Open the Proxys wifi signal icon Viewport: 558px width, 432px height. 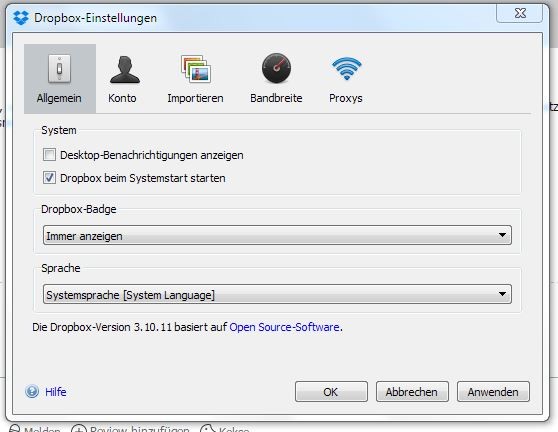coord(346,68)
